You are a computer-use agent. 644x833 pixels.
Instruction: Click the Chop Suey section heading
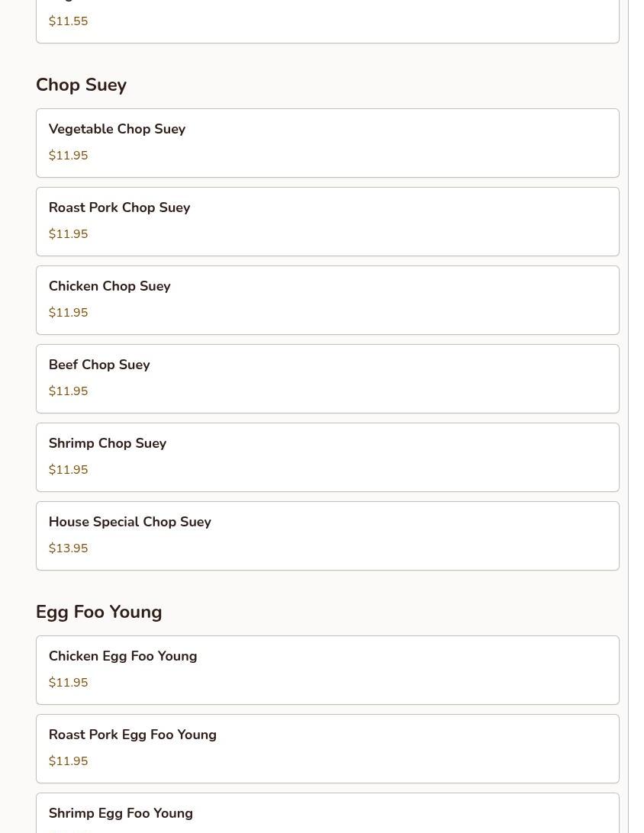pyautogui.click(x=81, y=85)
